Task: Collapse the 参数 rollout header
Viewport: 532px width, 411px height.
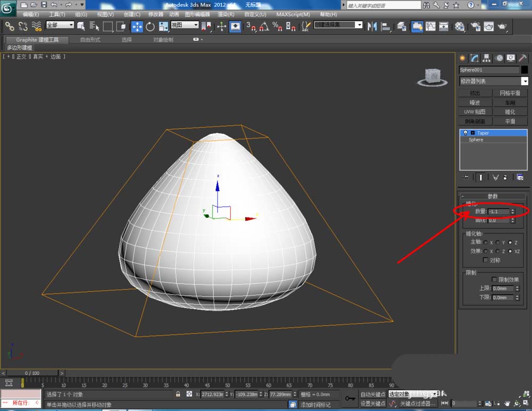Action: pyautogui.click(x=493, y=196)
